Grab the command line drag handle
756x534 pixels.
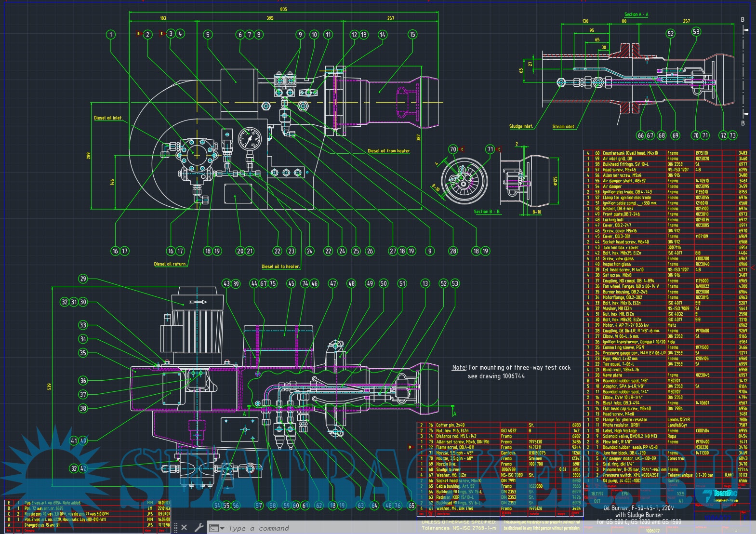176,528
